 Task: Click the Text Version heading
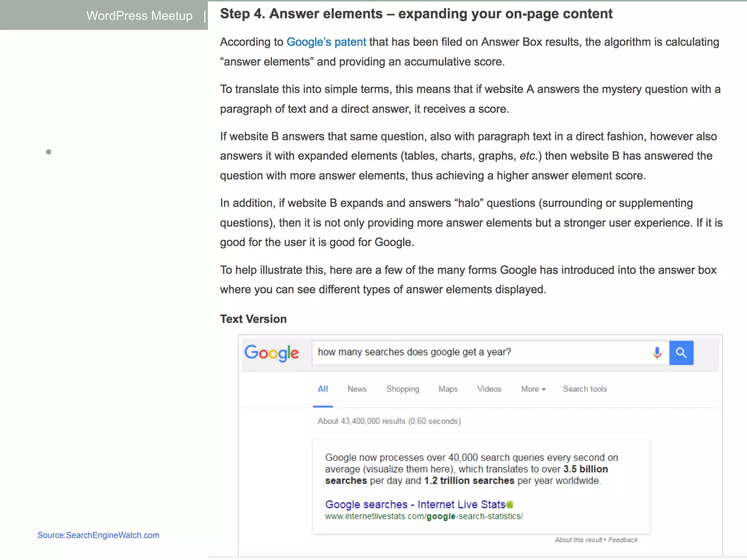point(253,319)
